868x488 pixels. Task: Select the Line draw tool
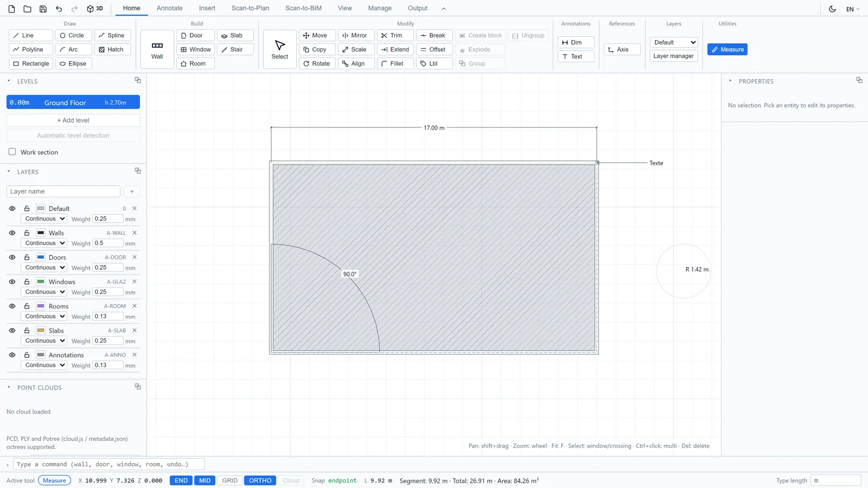coord(31,35)
